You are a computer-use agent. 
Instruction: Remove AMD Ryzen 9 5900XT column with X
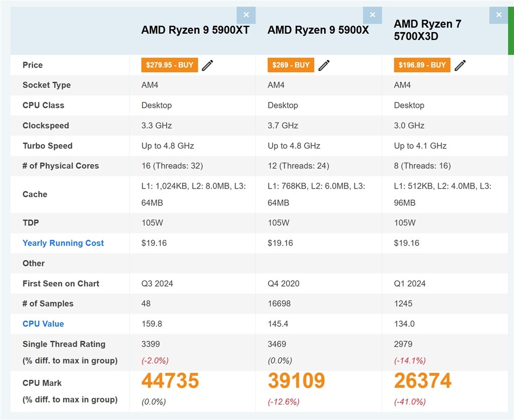click(x=246, y=15)
